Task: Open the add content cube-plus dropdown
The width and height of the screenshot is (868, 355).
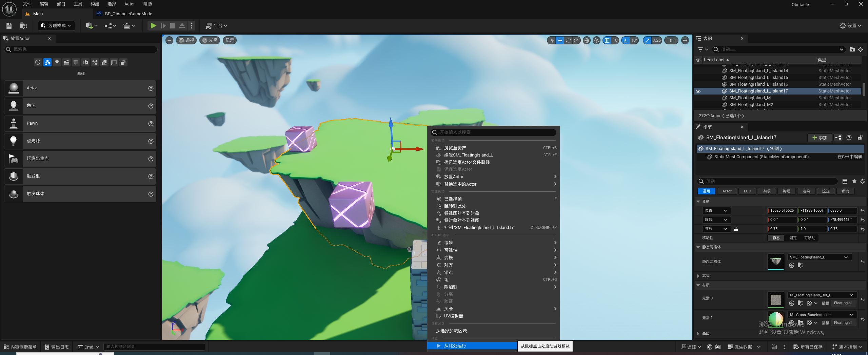Action: coord(92,26)
